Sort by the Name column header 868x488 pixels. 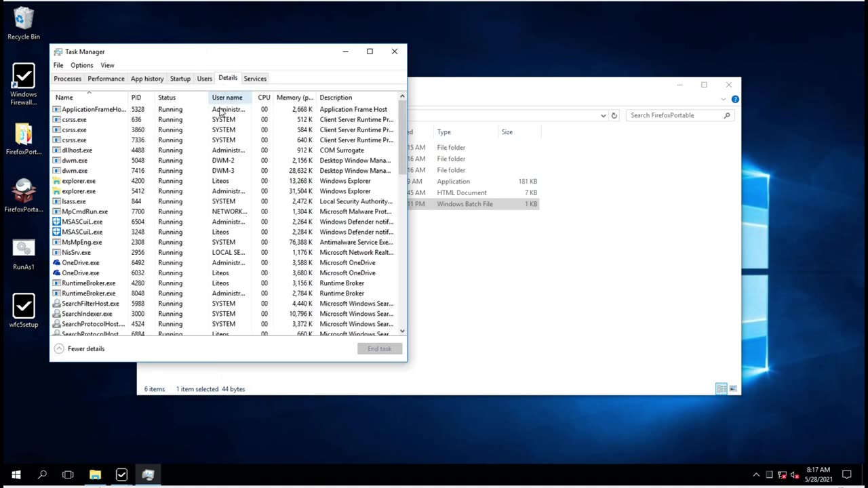pos(90,98)
